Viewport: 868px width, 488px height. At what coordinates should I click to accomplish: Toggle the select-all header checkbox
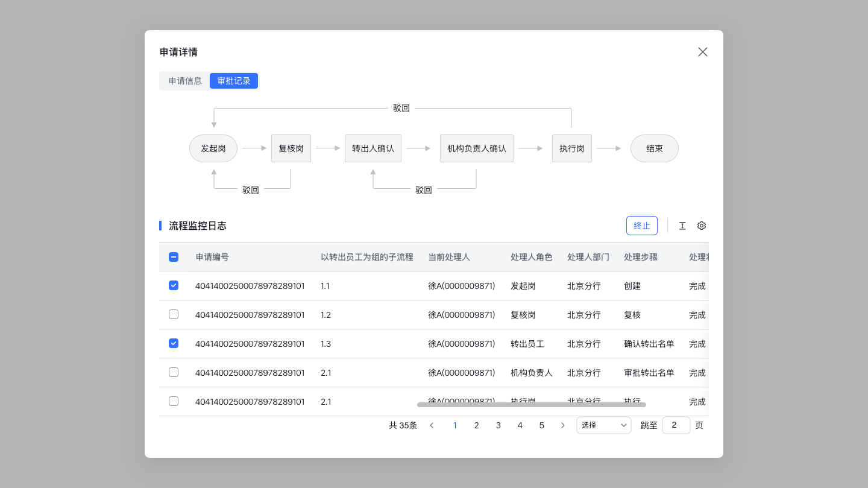point(174,257)
